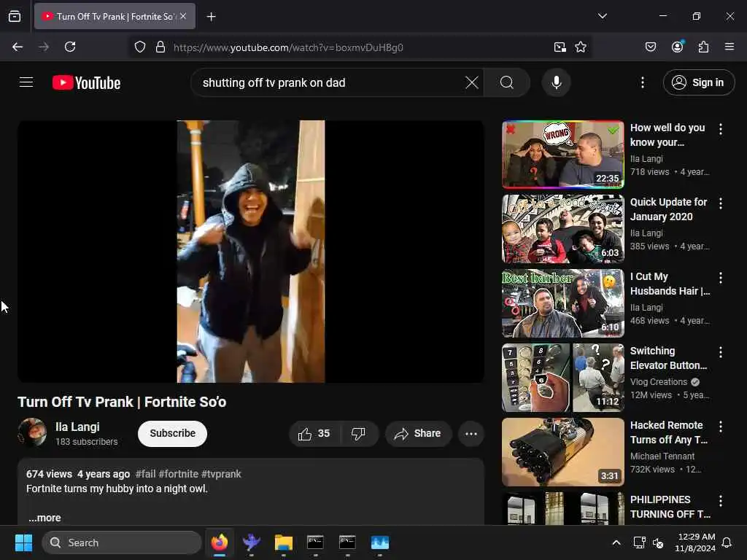The height and width of the screenshot is (560, 747).
Task: Open the Ila Langi channel name link
Action: point(77,427)
